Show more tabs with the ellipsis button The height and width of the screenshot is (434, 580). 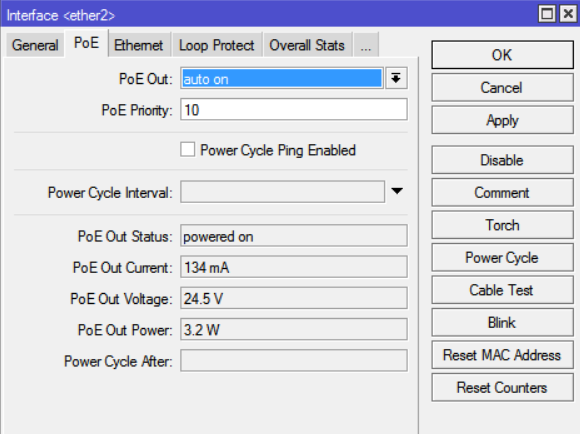pyautogui.click(x=365, y=45)
